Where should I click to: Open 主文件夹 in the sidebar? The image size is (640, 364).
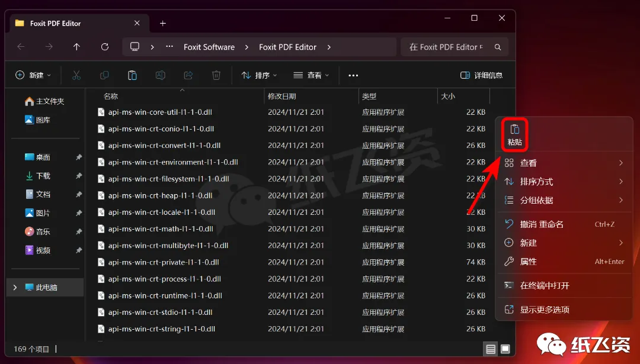click(x=45, y=101)
